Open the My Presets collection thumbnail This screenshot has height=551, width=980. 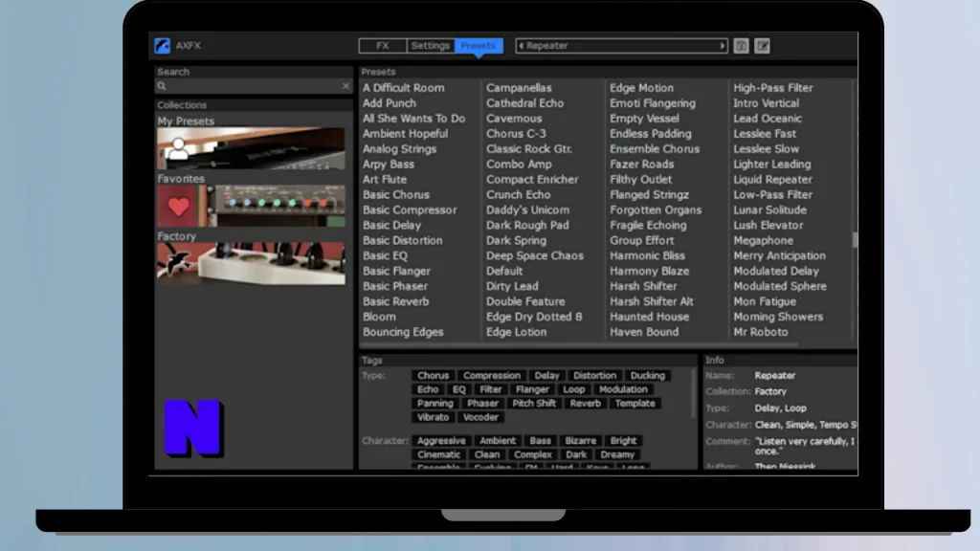coord(251,148)
